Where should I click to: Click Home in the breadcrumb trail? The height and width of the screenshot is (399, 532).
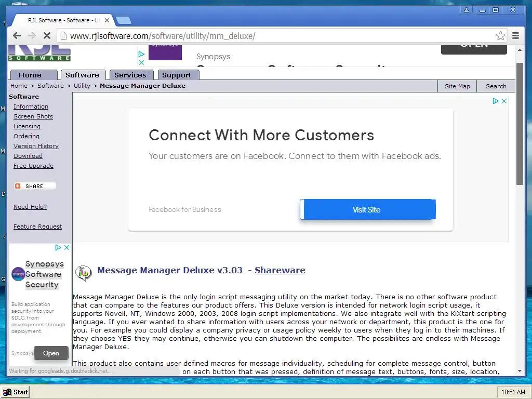19,86
